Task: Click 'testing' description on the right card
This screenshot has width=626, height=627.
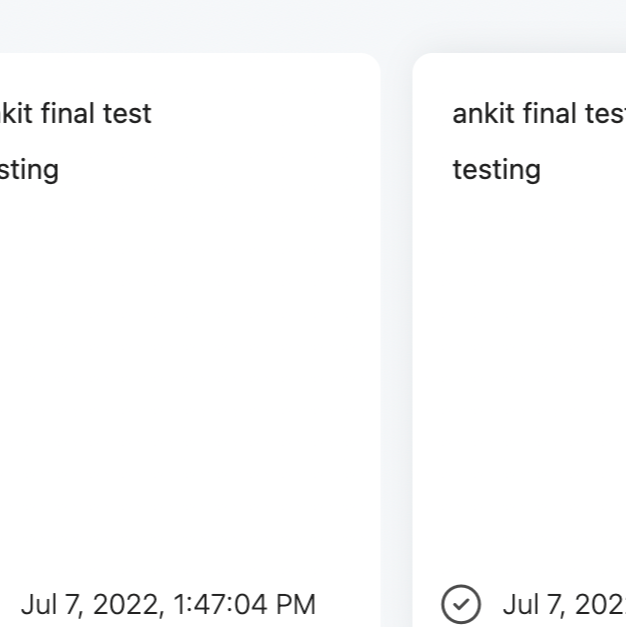Action: tap(496, 169)
